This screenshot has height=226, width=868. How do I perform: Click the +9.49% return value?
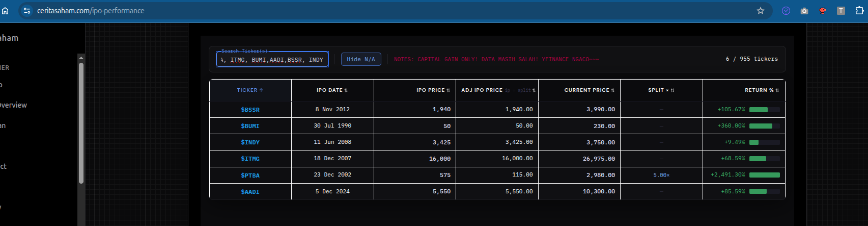point(735,142)
